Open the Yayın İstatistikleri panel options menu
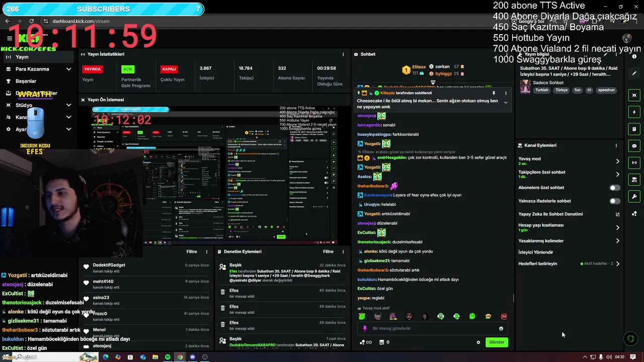This screenshot has width=644, height=362. click(x=343, y=54)
